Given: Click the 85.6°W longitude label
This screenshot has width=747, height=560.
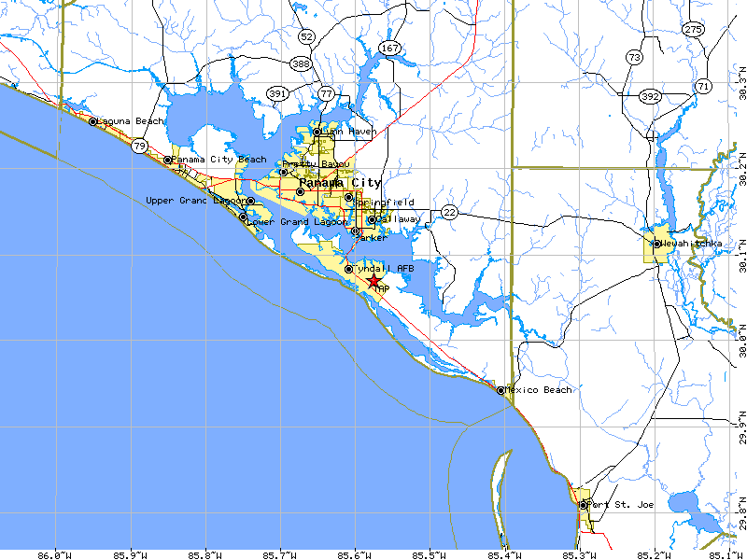Looking at the screenshot, I should click(355, 554).
